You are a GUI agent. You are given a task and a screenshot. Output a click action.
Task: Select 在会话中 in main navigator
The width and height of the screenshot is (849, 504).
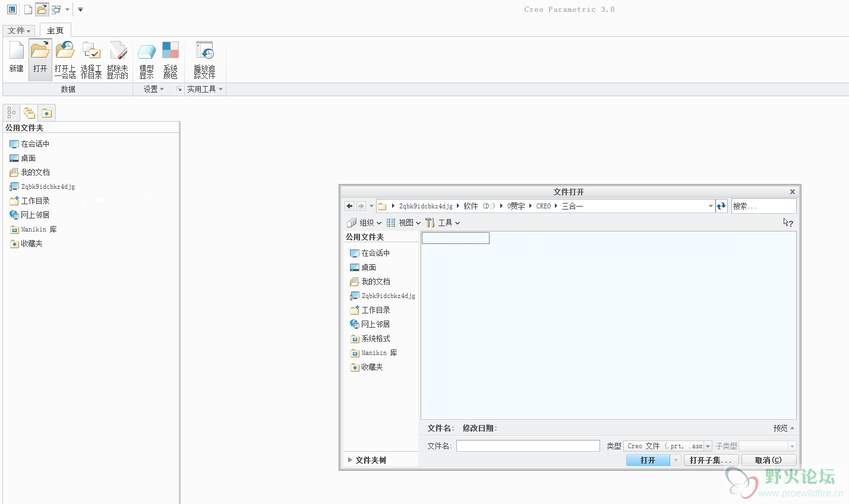[x=30, y=144]
